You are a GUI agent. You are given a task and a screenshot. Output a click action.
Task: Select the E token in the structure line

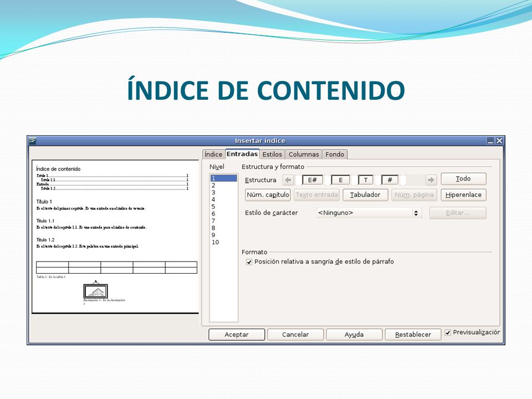tap(340, 180)
